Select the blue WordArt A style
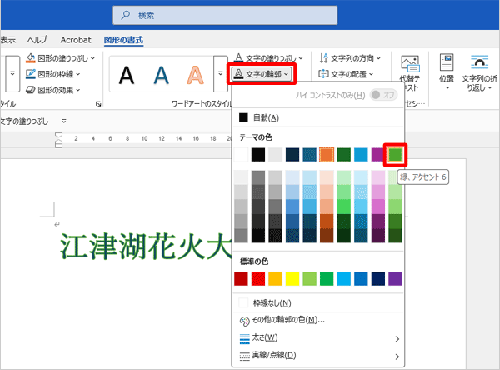 tap(161, 75)
